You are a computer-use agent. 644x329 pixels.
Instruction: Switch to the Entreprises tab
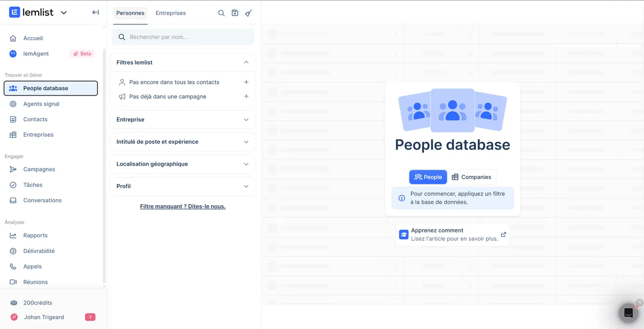tap(171, 13)
